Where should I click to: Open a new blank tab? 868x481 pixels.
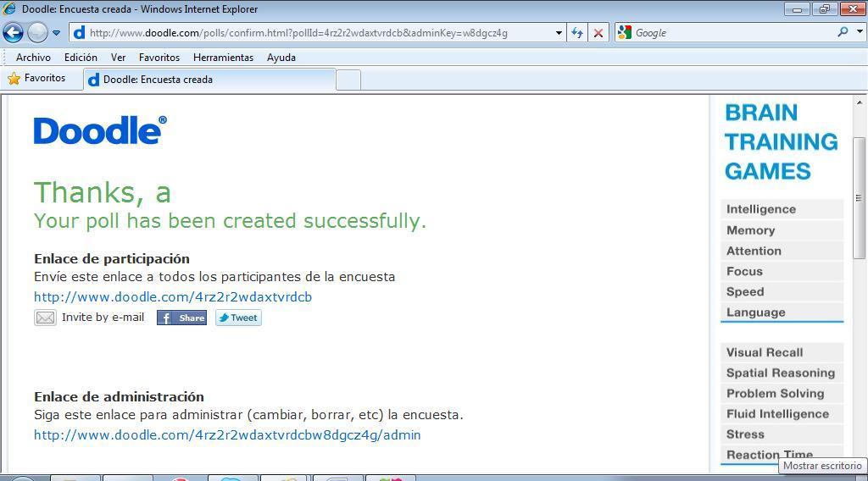click(x=348, y=80)
